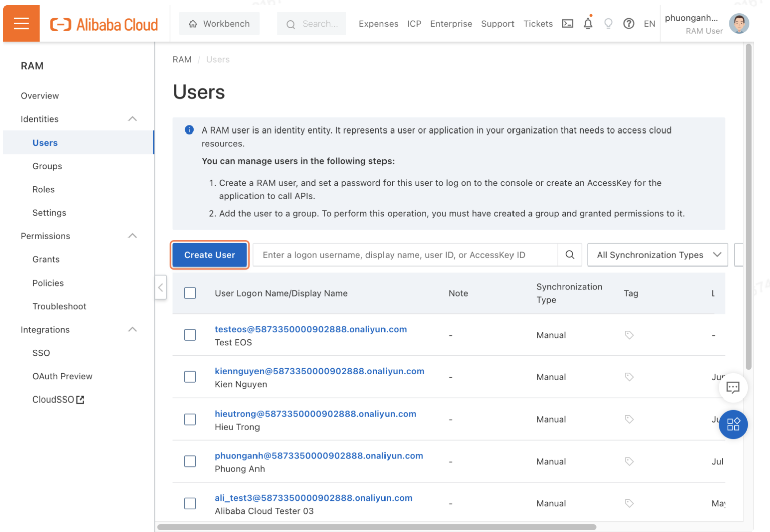The image size is (770, 532).
Task: Open the feedback chat bubble icon
Action: pos(733,388)
